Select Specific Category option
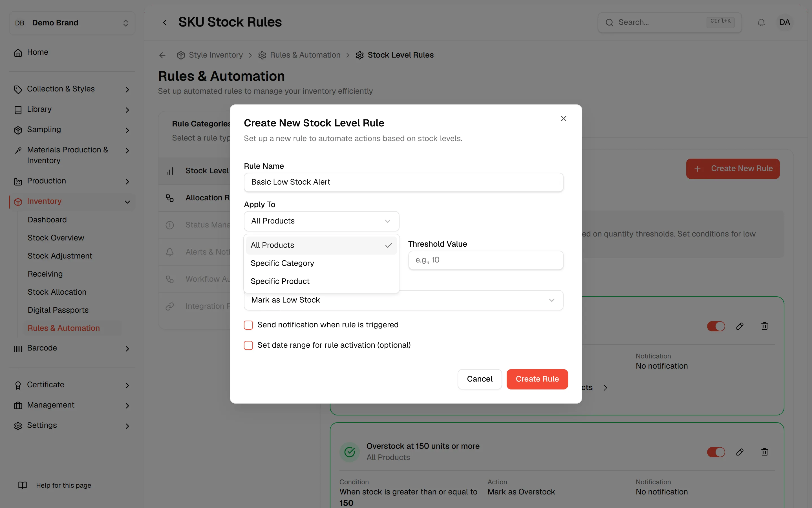The height and width of the screenshot is (508, 812). tap(321, 263)
